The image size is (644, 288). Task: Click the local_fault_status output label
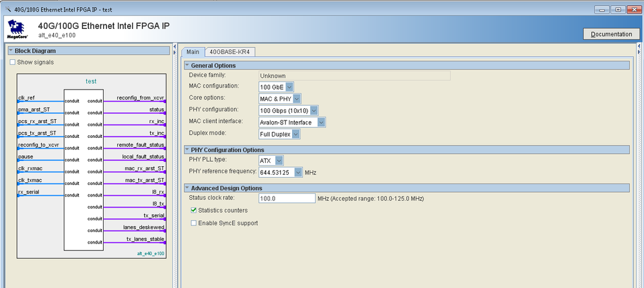pos(143,157)
